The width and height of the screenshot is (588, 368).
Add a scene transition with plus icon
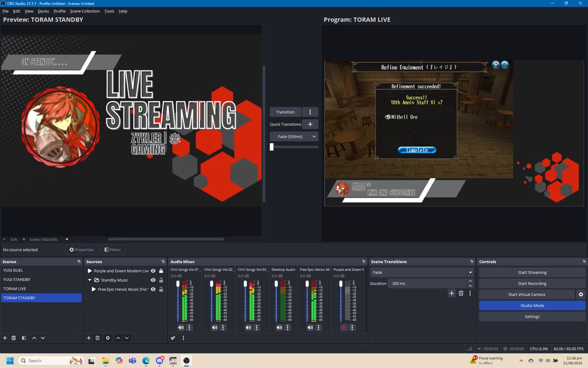[x=452, y=293]
